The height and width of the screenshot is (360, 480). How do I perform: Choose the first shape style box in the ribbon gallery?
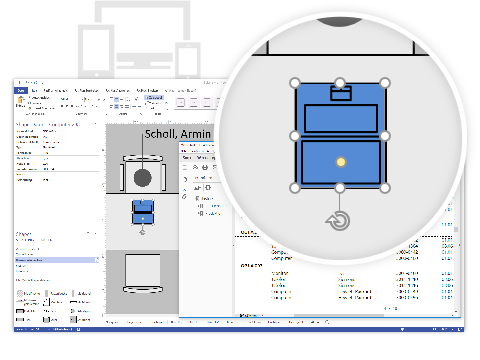click(x=181, y=102)
